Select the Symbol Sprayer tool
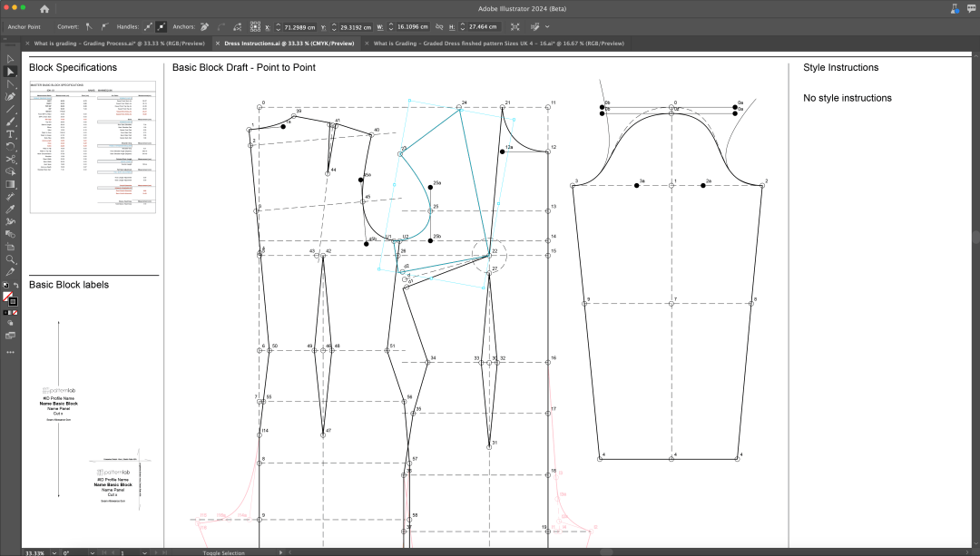 pos(10,221)
